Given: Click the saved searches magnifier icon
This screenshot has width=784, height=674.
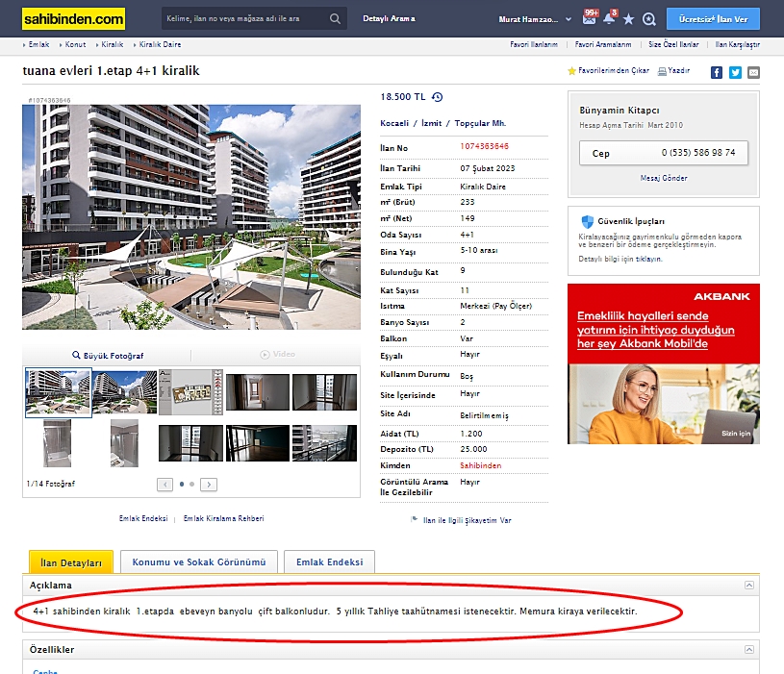Looking at the screenshot, I should [x=649, y=19].
